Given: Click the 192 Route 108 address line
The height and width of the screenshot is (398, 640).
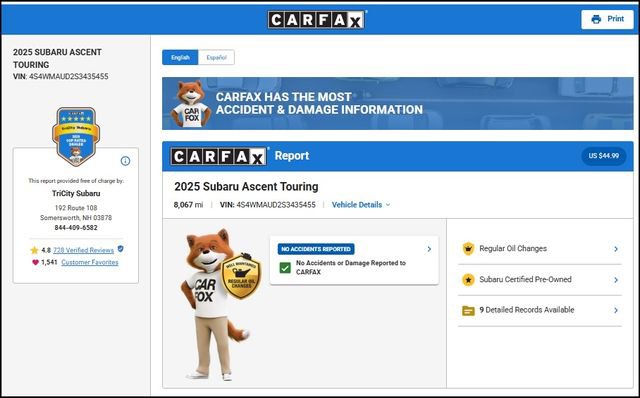Looking at the screenshot, I should 76,208.
